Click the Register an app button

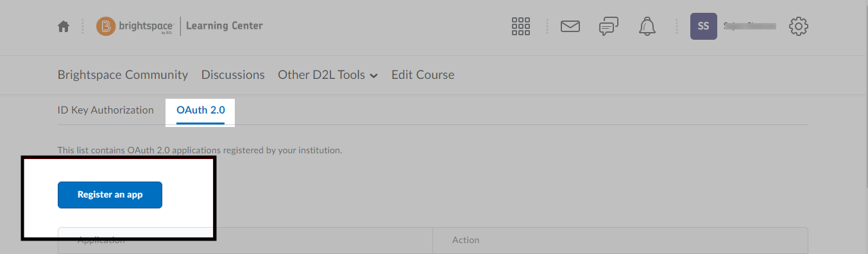click(x=110, y=195)
